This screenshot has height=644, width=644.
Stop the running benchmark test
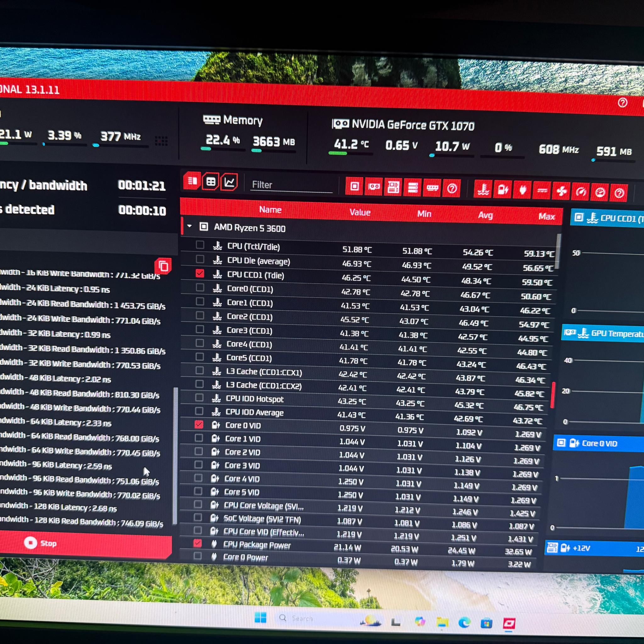tap(85, 544)
